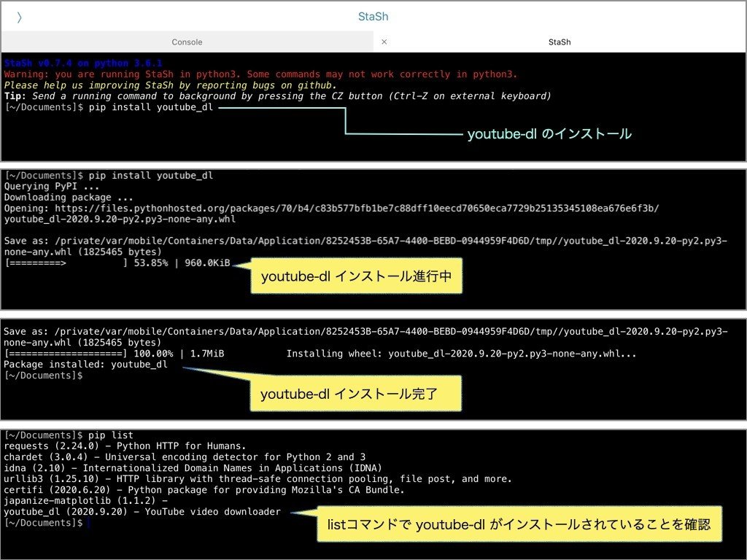Screen dimensions: 747x560
Task: Close the StaSh tab with the X
Action: tap(384, 42)
